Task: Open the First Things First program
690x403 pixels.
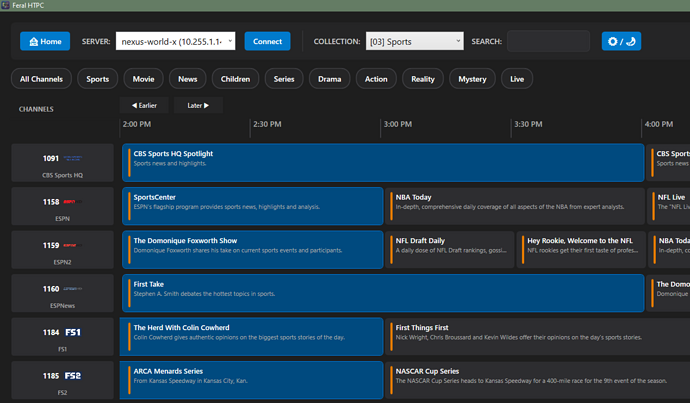Action: coord(538,337)
